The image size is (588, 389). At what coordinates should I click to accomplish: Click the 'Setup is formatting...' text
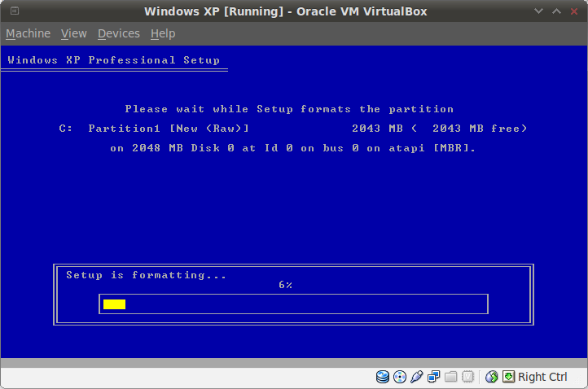coord(147,275)
